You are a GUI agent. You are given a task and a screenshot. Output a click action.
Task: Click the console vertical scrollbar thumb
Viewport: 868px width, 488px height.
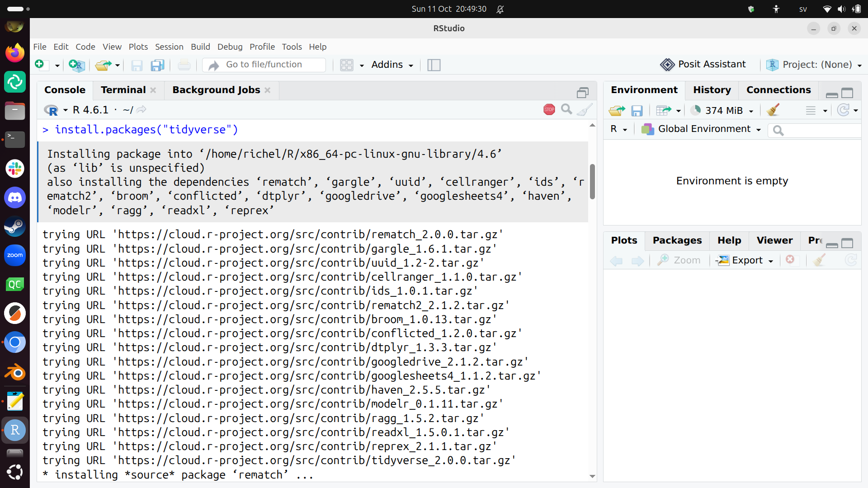coord(592,182)
